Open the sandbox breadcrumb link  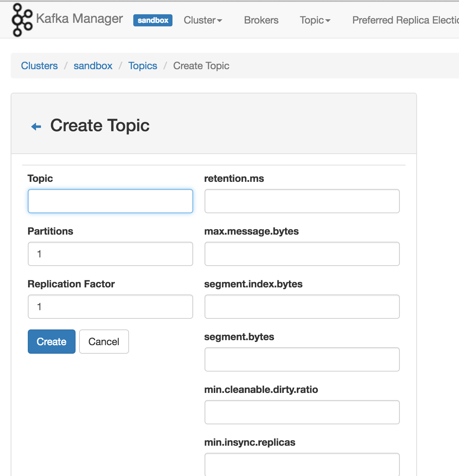click(93, 66)
